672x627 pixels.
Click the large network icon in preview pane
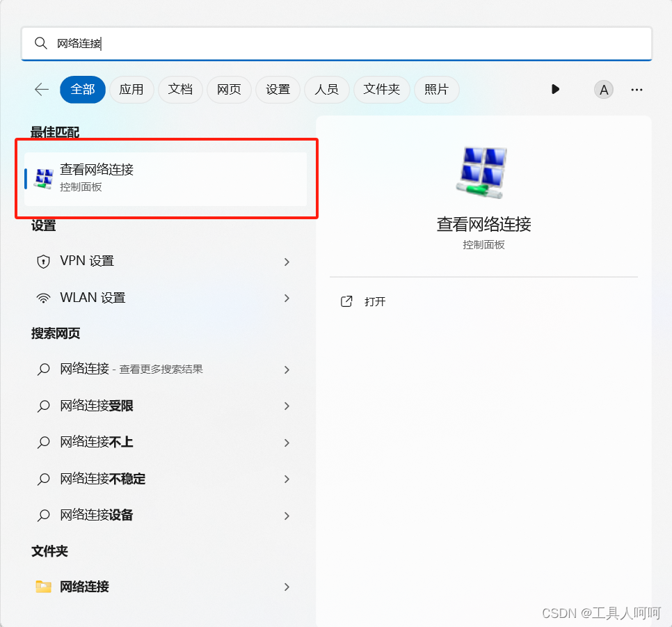(483, 173)
